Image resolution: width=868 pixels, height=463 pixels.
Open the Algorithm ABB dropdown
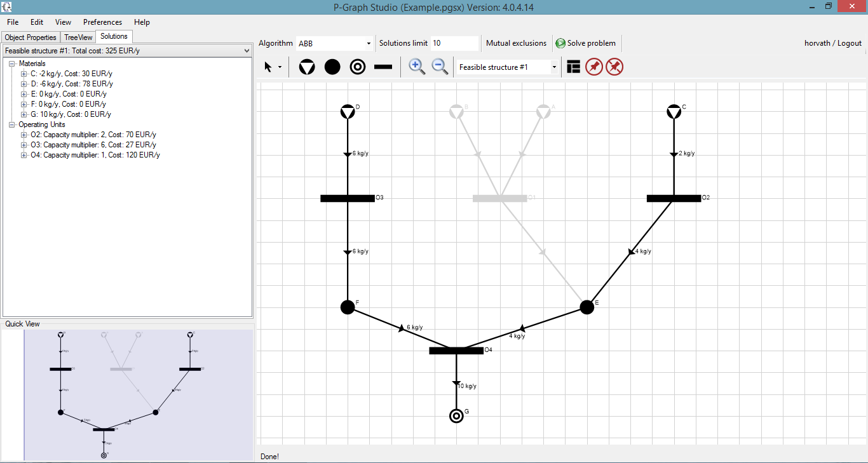tap(368, 44)
